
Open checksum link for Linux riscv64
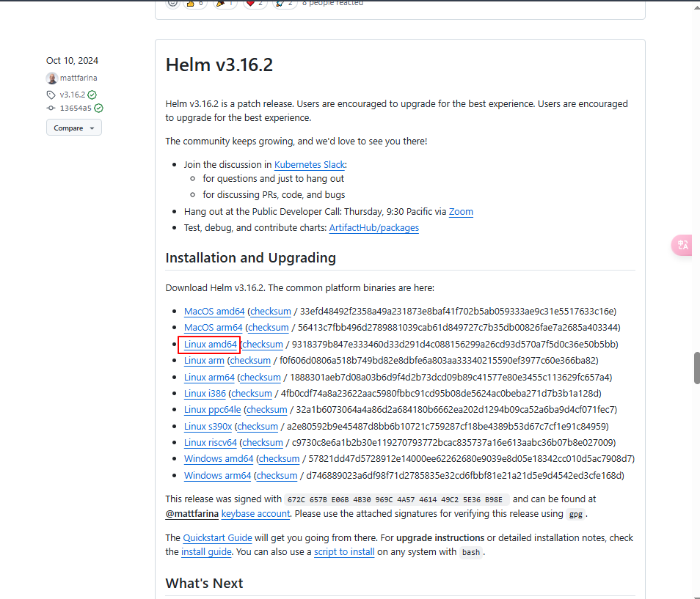tap(263, 442)
